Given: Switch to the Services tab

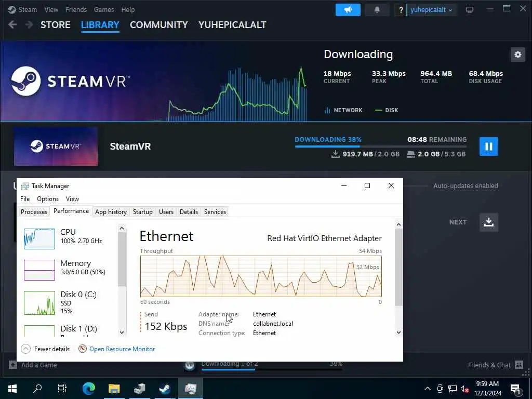Looking at the screenshot, I should point(215,212).
